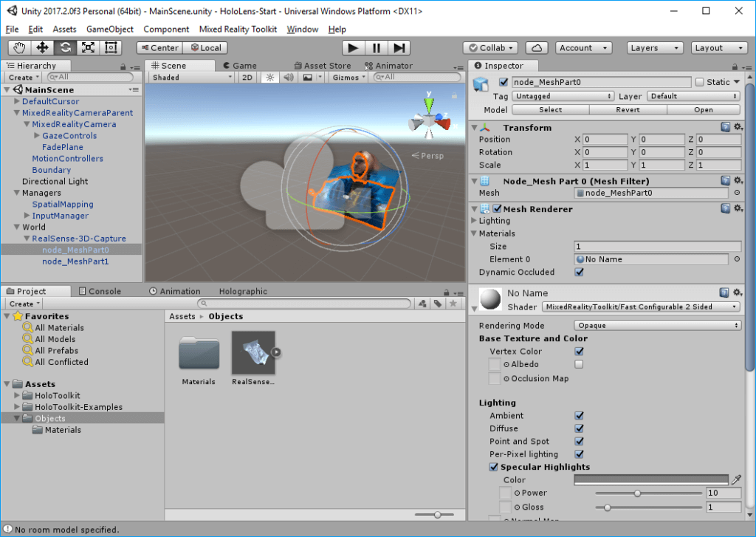The height and width of the screenshot is (537, 756).
Task: Click the Revert button in Inspector
Action: (627, 109)
